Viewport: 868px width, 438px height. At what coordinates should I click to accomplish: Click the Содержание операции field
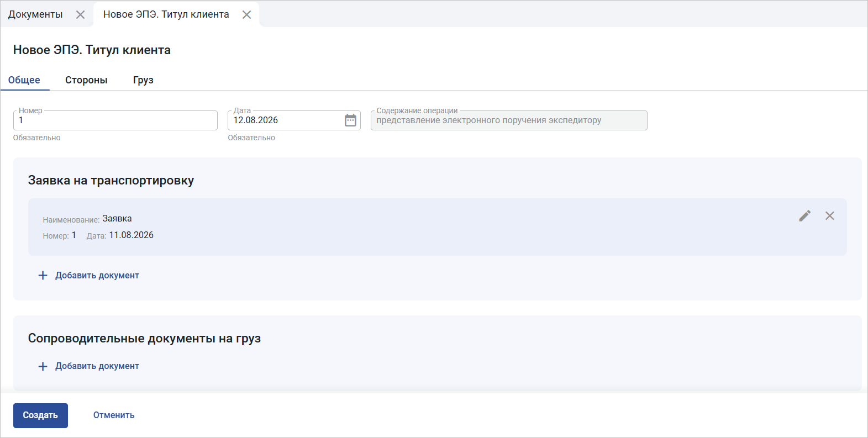coord(509,120)
